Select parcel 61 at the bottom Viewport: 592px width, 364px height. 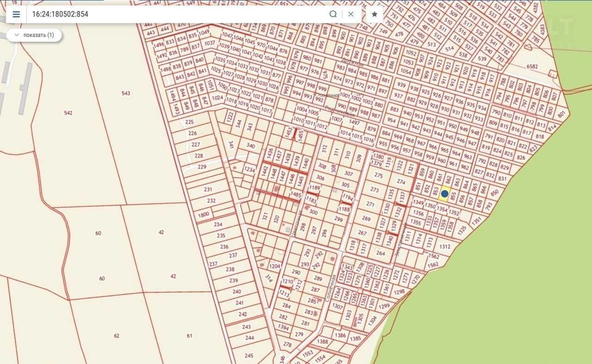click(x=190, y=336)
